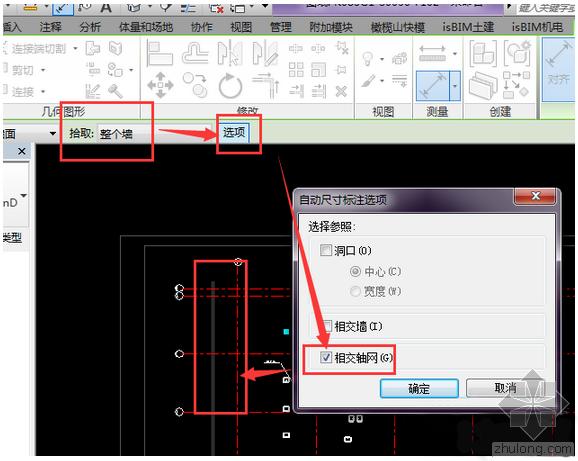Switch to the 协作 tab
Screen dimensions: 578x461
pyautogui.click(x=201, y=27)
